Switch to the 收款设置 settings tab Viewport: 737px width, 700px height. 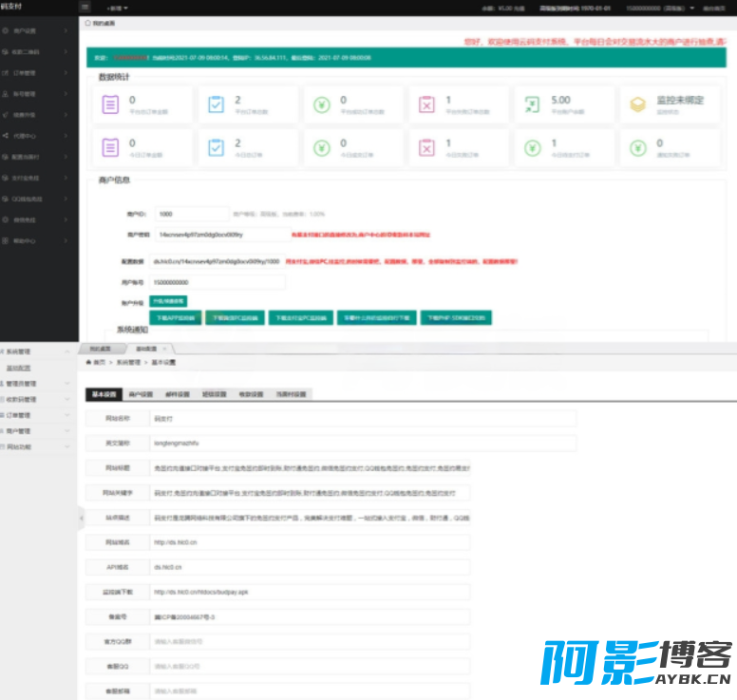point(251,394)
